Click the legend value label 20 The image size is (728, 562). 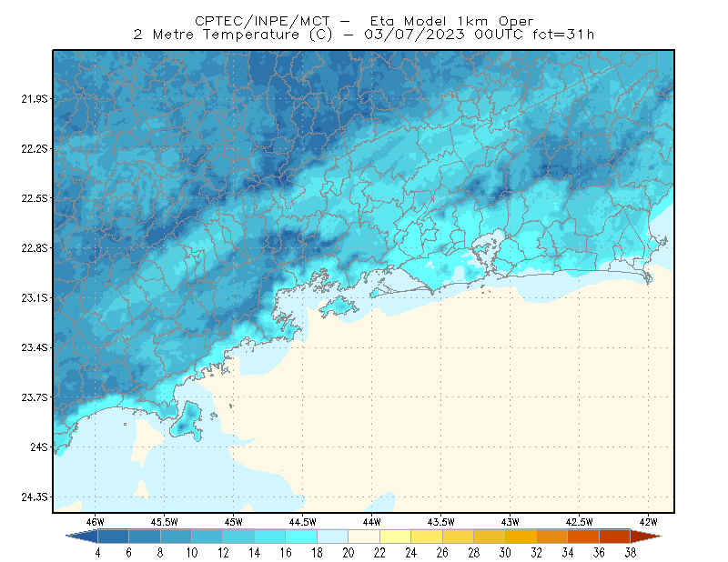349,553
